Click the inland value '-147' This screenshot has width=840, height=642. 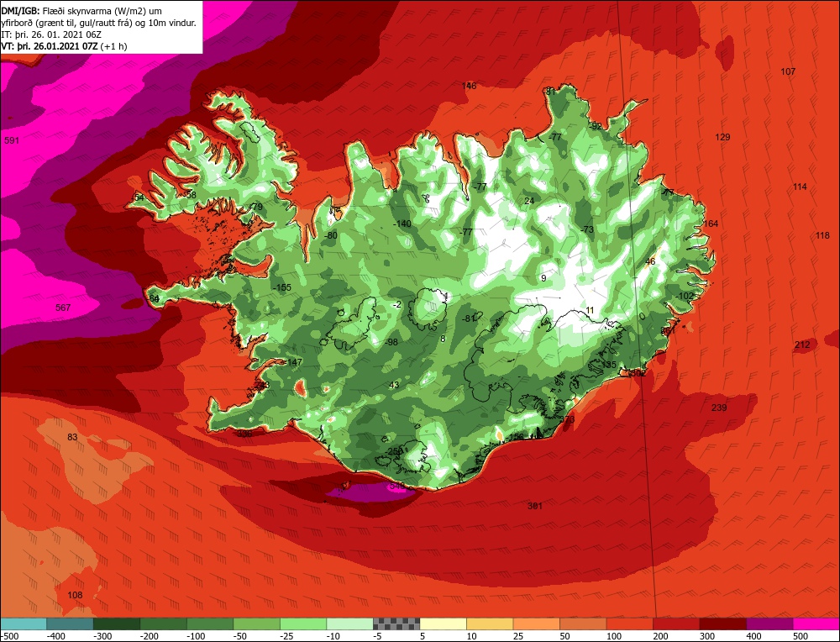[x=293, y=362]
